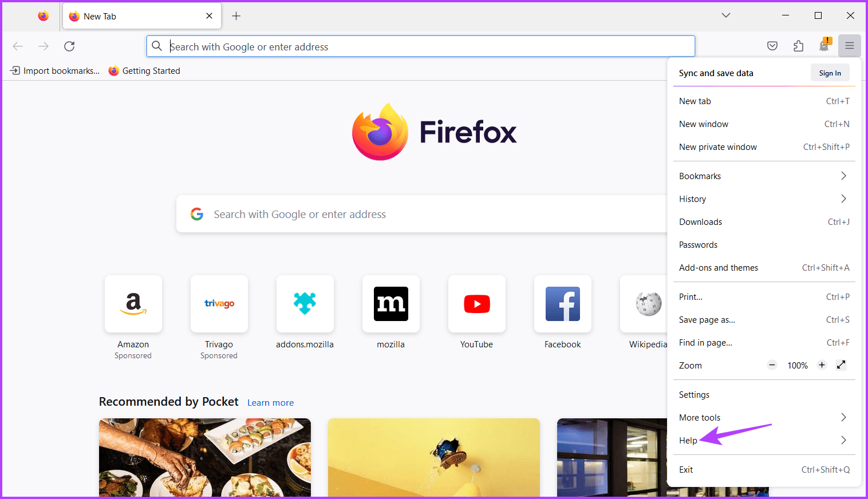Open the addons.mozilla shortcut tile
This screenshot has height=499, width=868.
[x=305, y=304]
